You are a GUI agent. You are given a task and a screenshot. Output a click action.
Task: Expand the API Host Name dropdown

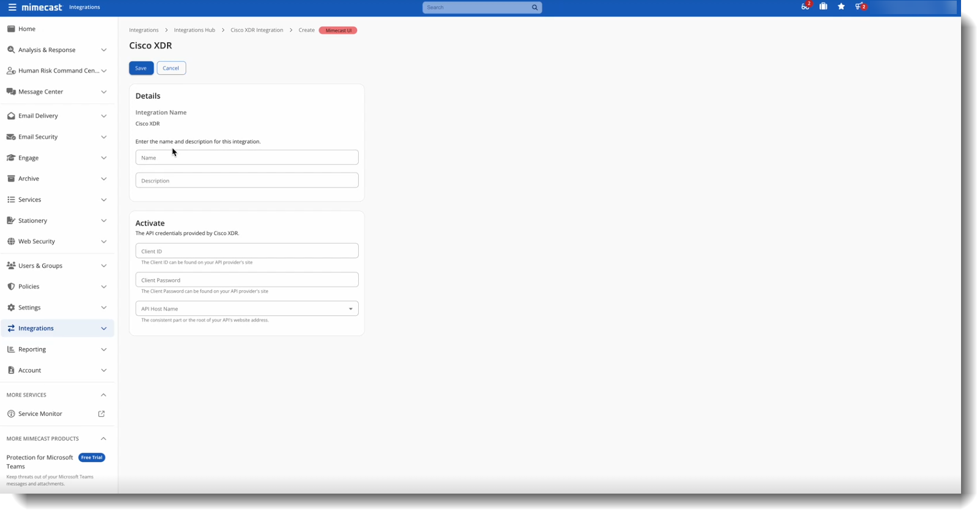[x=350, y=309]
